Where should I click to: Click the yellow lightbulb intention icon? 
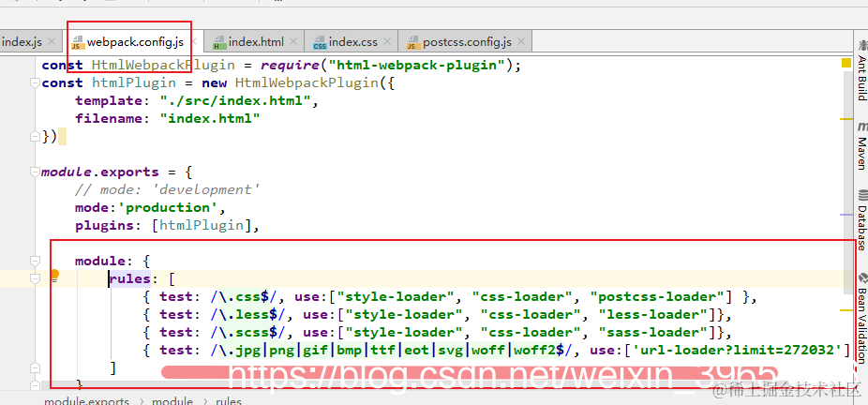coord(54,275)
